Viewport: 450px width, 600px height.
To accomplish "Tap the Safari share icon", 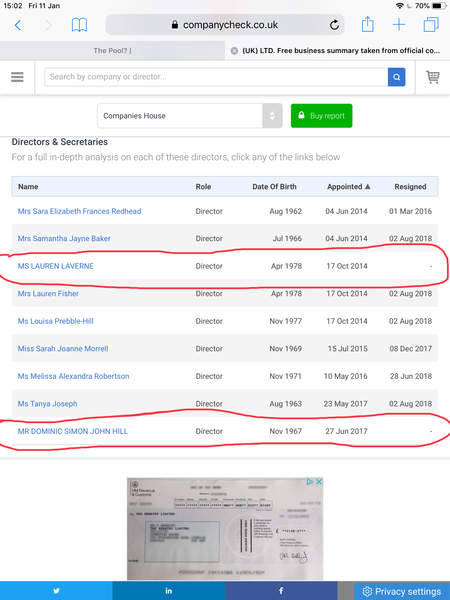I will [367, 24].
